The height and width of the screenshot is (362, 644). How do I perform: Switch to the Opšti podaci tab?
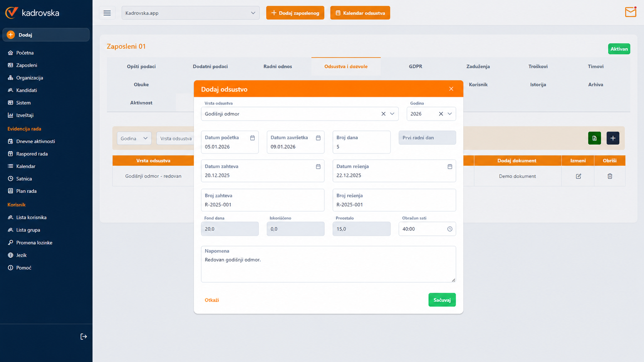pos(141,67)
